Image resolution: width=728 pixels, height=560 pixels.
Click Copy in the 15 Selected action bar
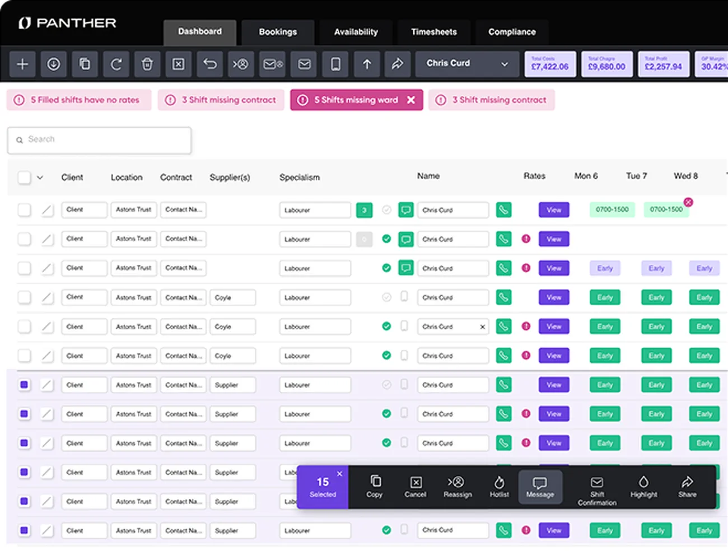click(375, 487)
